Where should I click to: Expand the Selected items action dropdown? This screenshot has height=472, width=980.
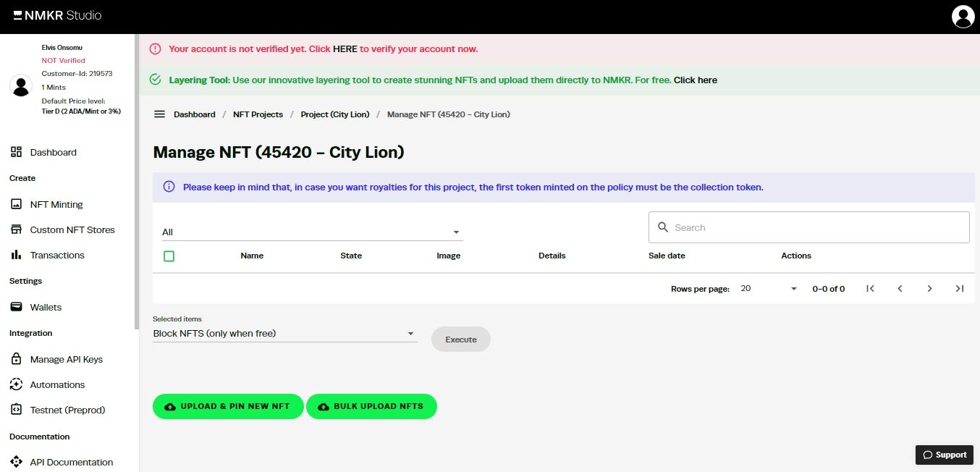[285, 334]
